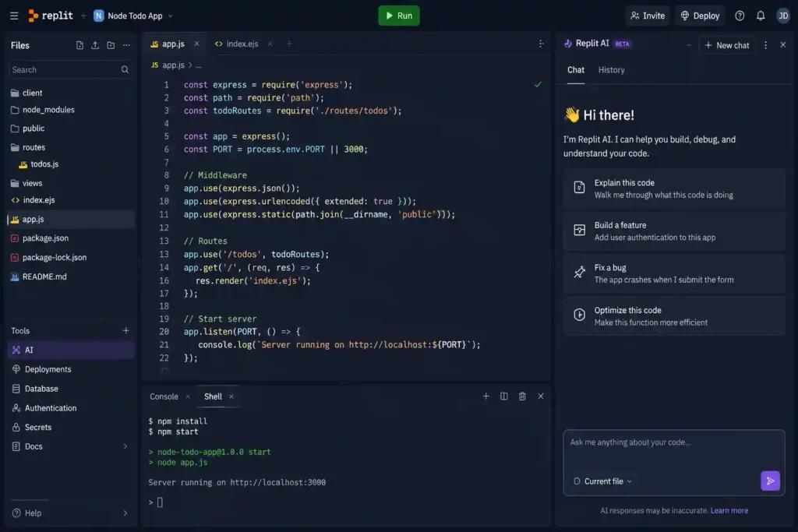798x532 pixels.
Task: Open the help question mark icon
Action: point(740,16)
